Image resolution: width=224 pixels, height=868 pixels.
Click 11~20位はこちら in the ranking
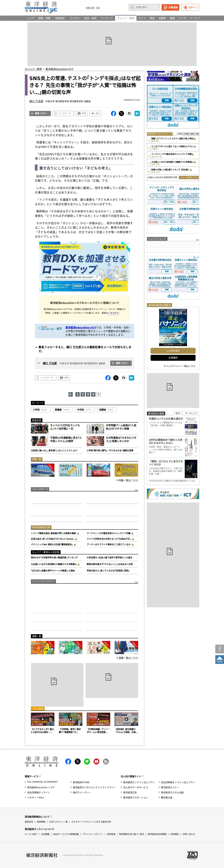[189, 177]
